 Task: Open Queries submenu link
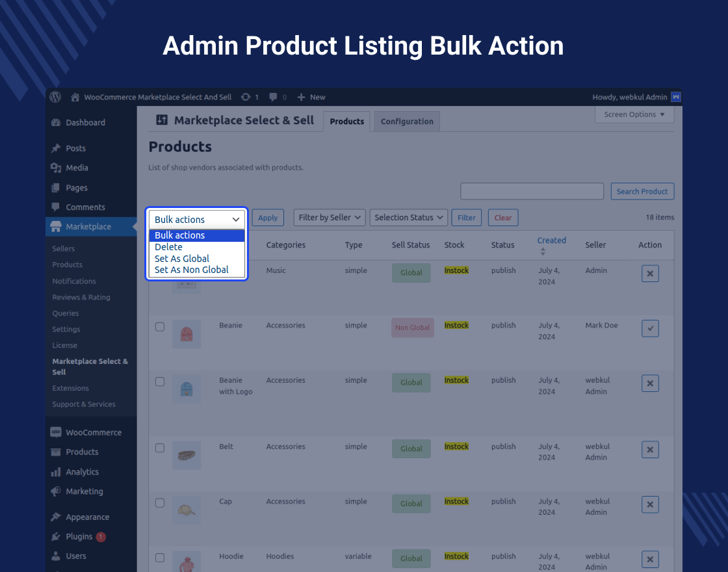point(66,313)
